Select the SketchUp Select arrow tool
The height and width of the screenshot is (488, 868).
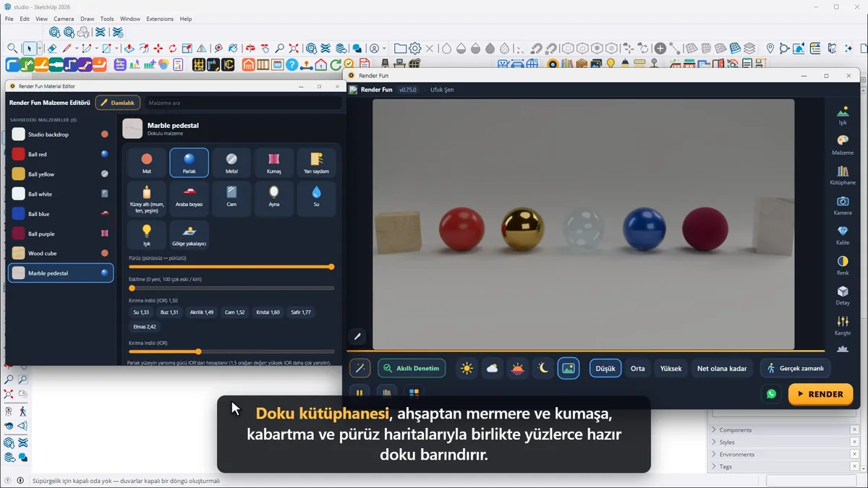pos(30,48)
